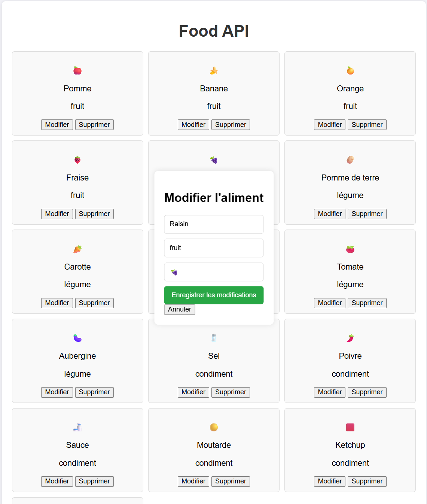This screenshot has height=504, width=427.
Task: Click the tomato emoji icon
Action: [350, 249]
